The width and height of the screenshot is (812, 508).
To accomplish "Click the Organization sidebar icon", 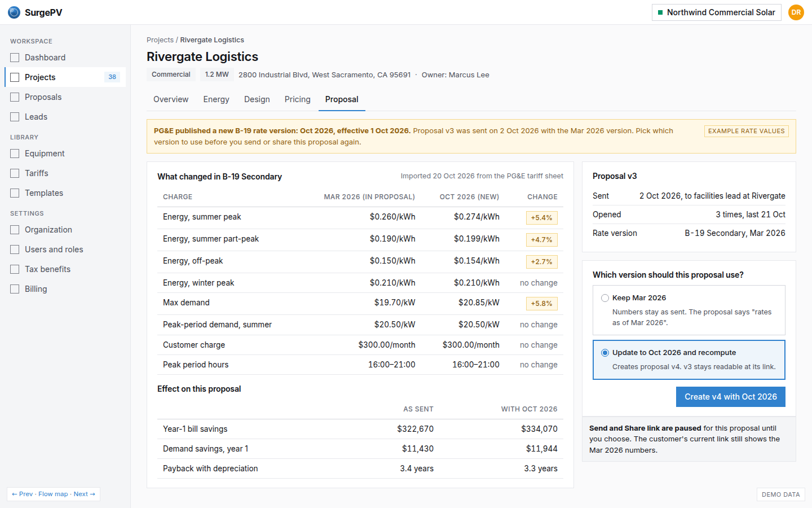I will point(15,230).
